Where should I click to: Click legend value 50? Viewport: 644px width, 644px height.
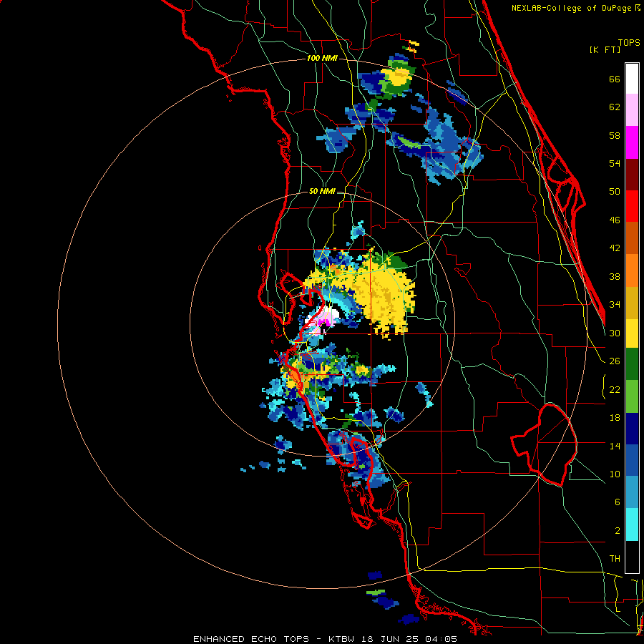pos(615,192)
